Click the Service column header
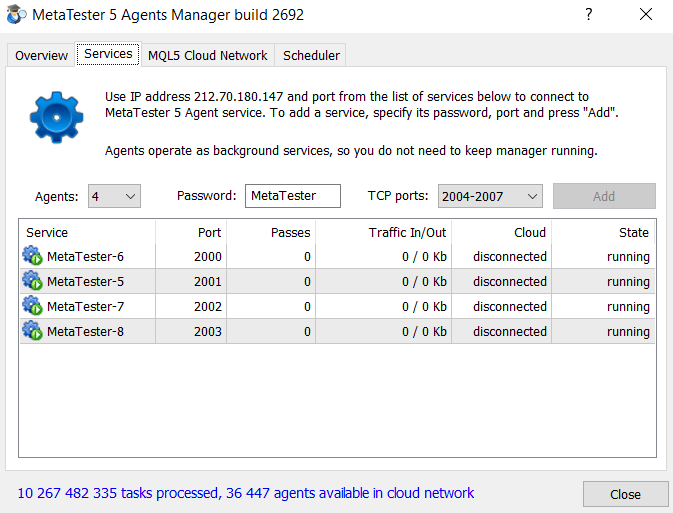The width and height of the screenshot is (673, 513). pos(87,232)
